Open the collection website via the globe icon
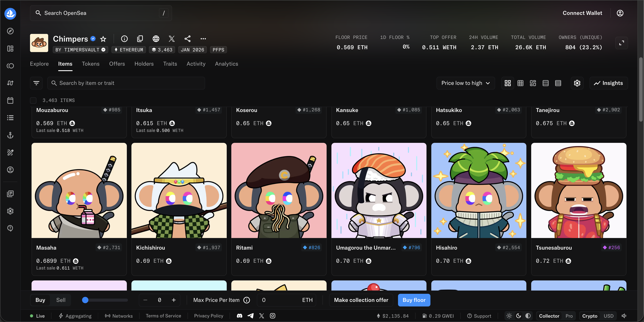This screenshot has width=644, height=322. [156, 39]
